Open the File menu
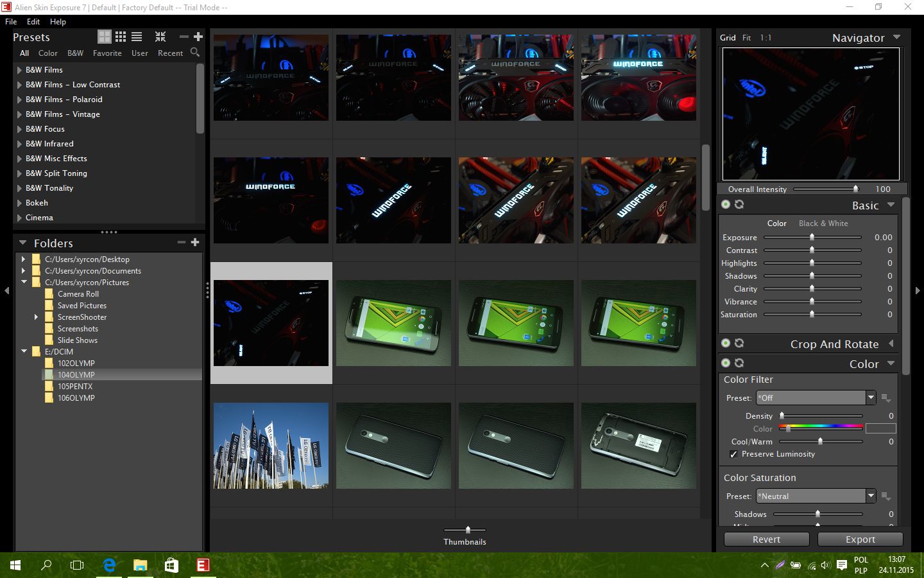Viewport: 924px width, 578px height. (11, 21)
